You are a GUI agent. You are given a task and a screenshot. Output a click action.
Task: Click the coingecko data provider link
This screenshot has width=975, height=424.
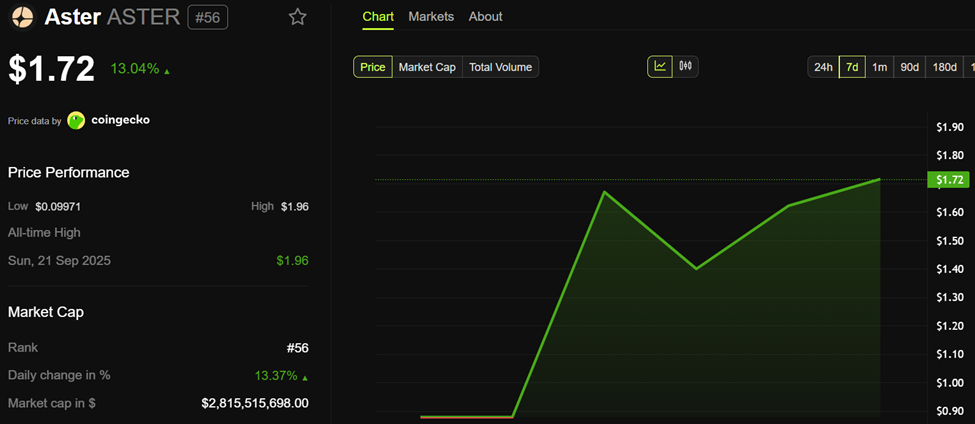coord(121,121)
